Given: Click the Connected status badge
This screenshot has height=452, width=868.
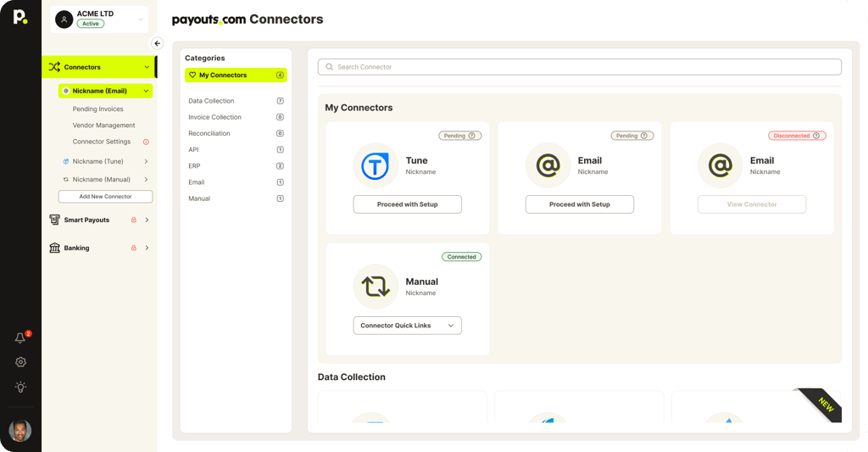Looking at the screenshot, I should pyautogui.click(x=462, y=257).
